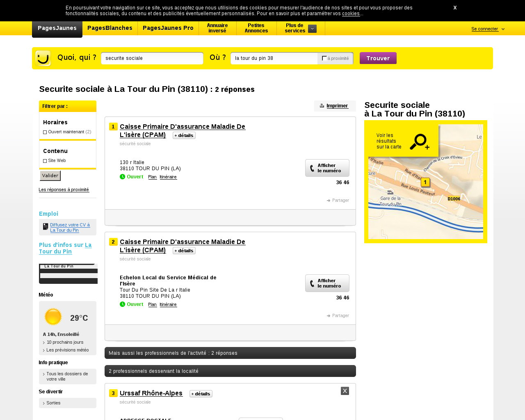Click Partager on first result
The image size is (525, 420).
[340, 201]
